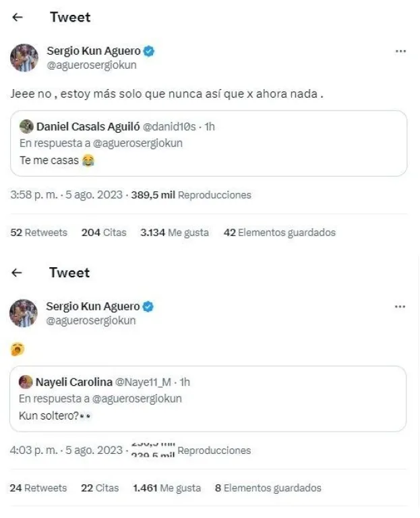420x518 pixels.
Task: Open the 42 Elementos guardados count
Action: [x=279, y=233]
